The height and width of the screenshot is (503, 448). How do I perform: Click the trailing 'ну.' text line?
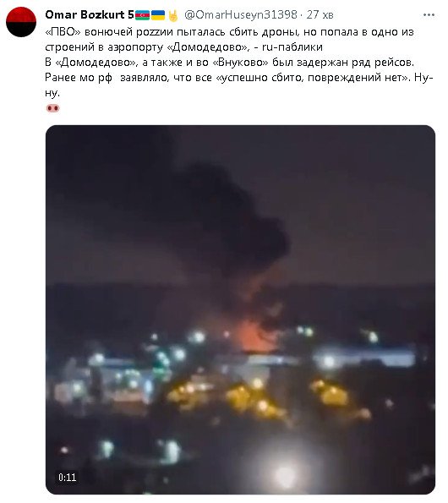coord(52,93)
